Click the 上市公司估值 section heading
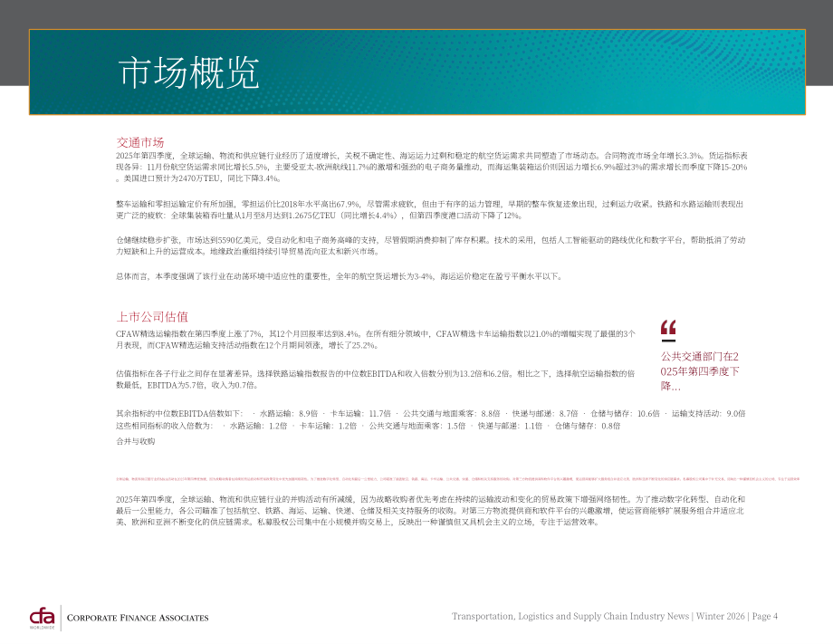The width and height of the screenshot is (833, 644). [x=152, y=317]
